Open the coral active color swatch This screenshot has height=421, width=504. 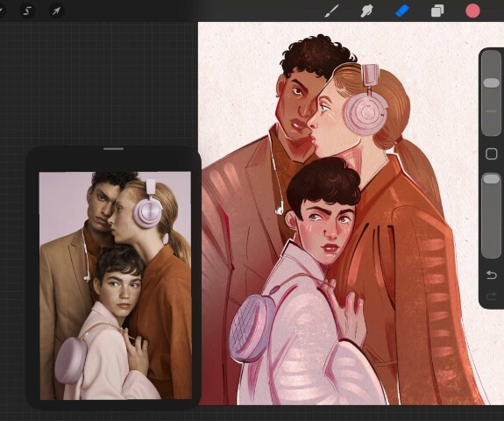[472, 11]
